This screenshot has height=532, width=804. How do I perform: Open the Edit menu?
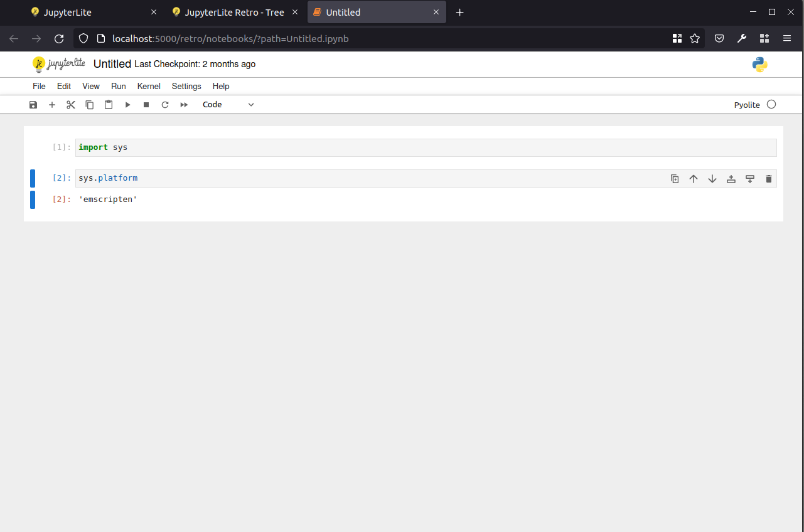64,86
